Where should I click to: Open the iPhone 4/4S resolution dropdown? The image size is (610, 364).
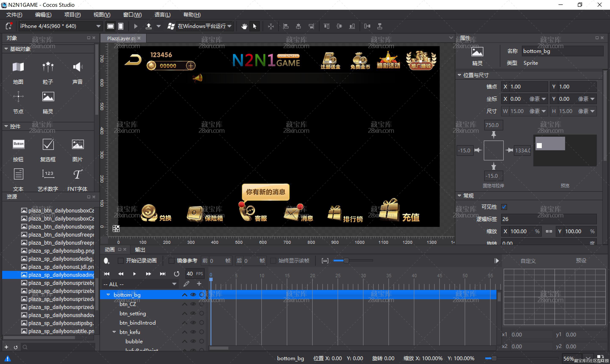60,26
